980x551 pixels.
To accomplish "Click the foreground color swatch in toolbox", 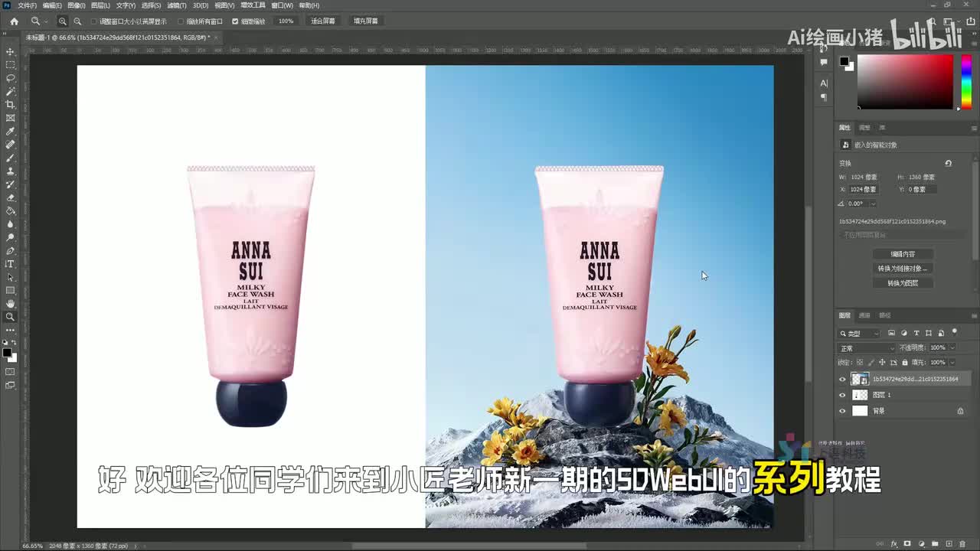I will click(x=8, y=354).
